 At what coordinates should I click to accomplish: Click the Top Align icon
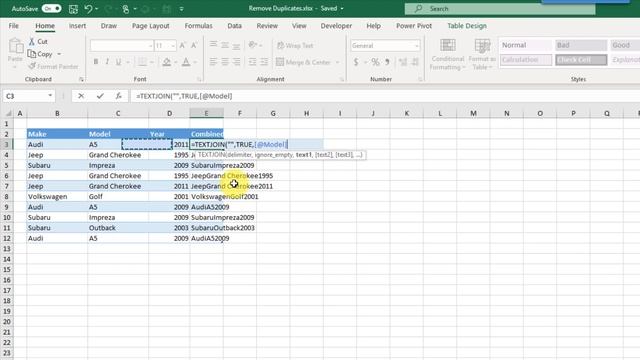(213, 45)
